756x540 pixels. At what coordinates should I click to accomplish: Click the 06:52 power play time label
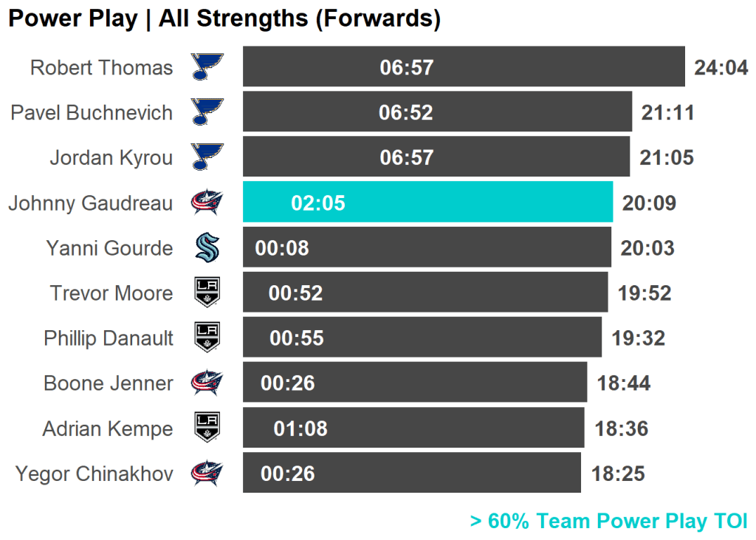[406, 112]
